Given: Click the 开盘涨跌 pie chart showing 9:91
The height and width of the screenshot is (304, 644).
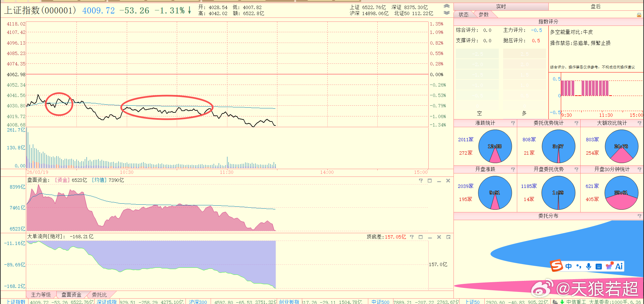Looking at the screenshot, I should click(495, 193).
